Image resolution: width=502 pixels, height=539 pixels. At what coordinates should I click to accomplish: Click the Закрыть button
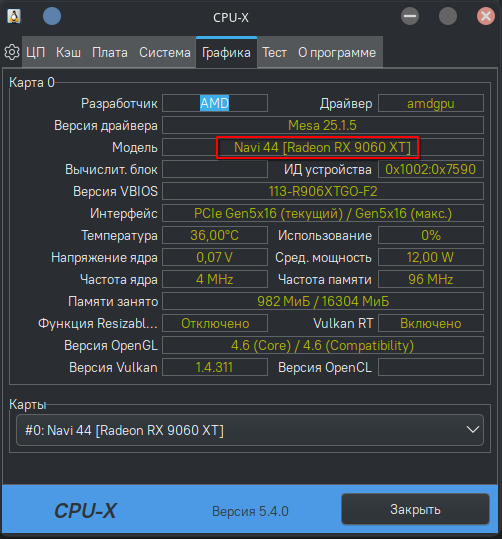pos(415,509)
